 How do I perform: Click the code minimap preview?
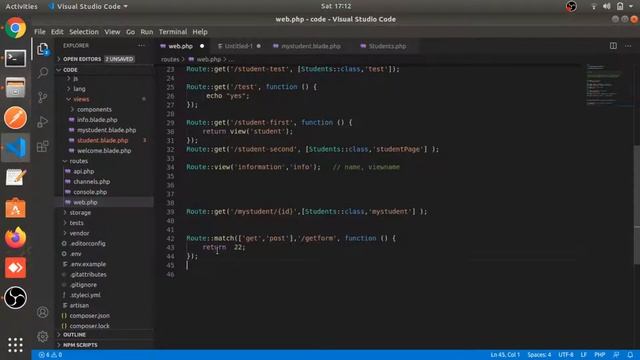click(605, 84)
